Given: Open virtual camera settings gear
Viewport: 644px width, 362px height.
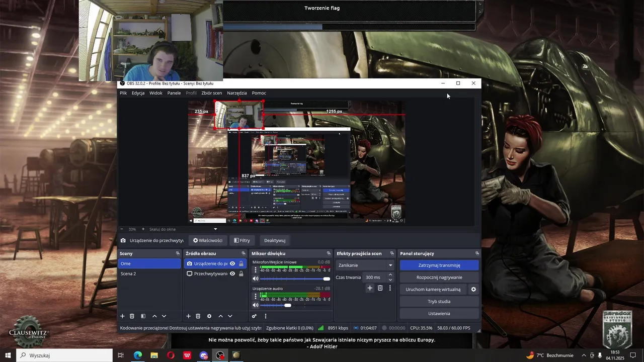Looking at the screenshot, I should pos(473,290).
